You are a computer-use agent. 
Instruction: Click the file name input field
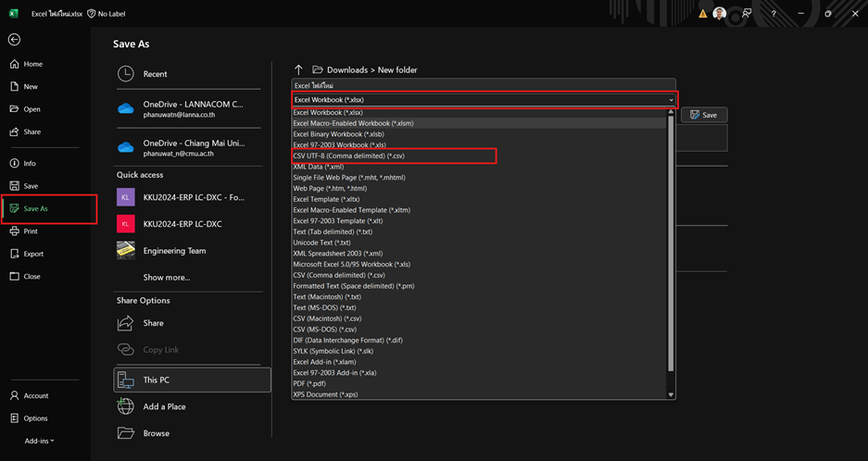point(484,86)
